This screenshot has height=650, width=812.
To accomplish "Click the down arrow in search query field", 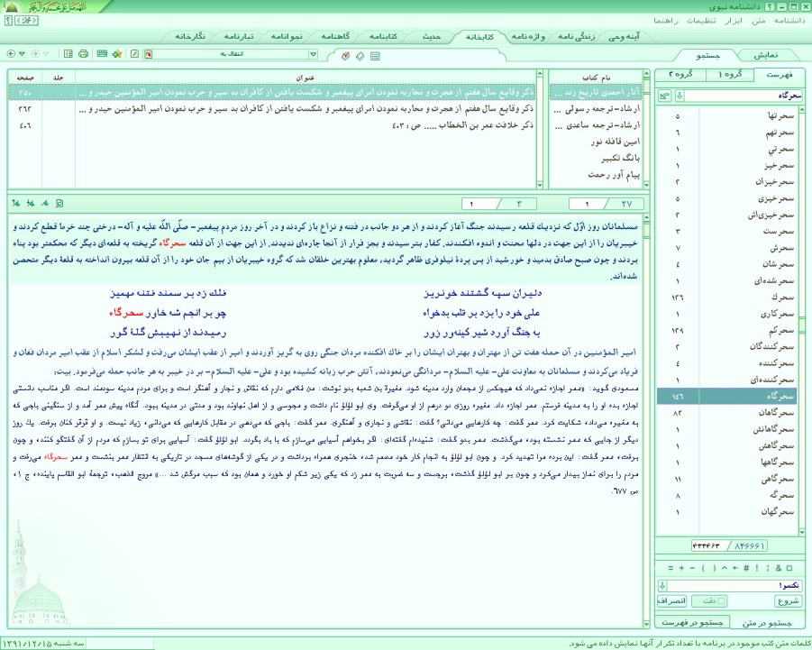I will (662, 586).
